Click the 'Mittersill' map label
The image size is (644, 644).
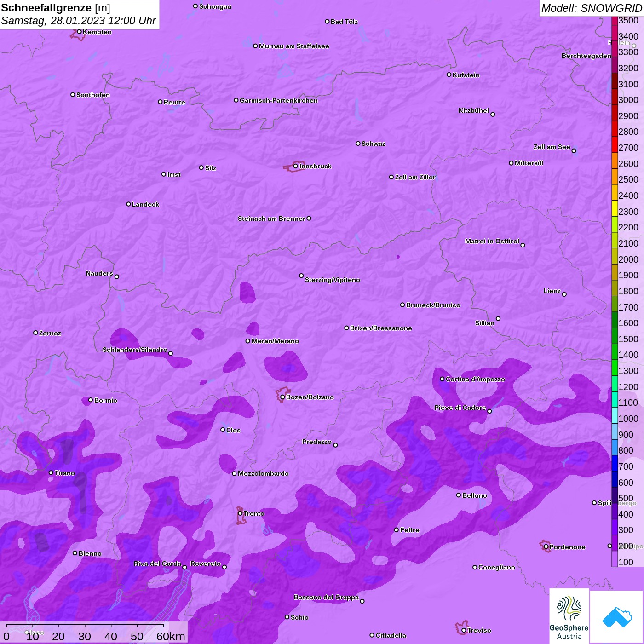point(529,163)
